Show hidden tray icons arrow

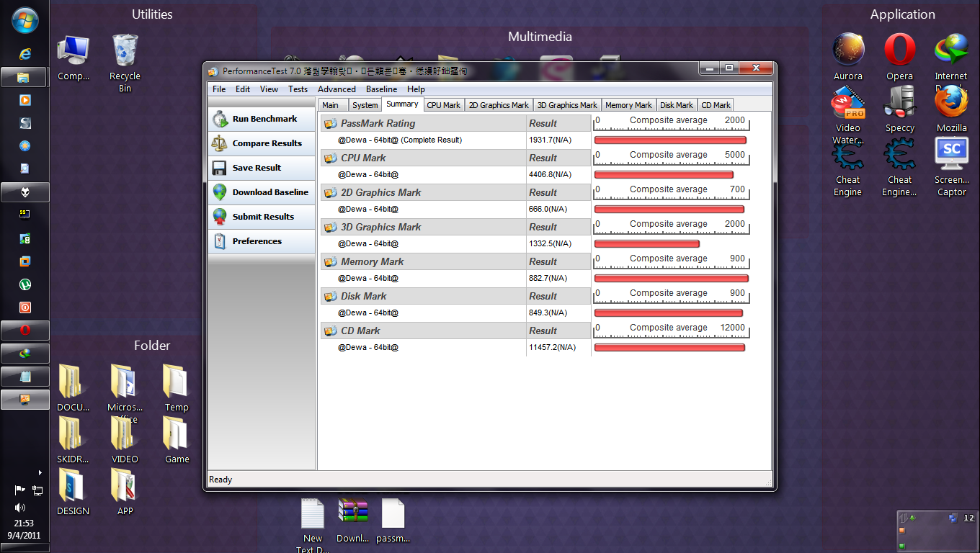(x=40, y=472)
